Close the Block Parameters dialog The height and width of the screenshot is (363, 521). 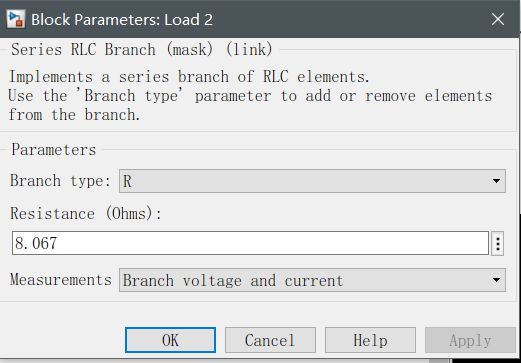498,19
